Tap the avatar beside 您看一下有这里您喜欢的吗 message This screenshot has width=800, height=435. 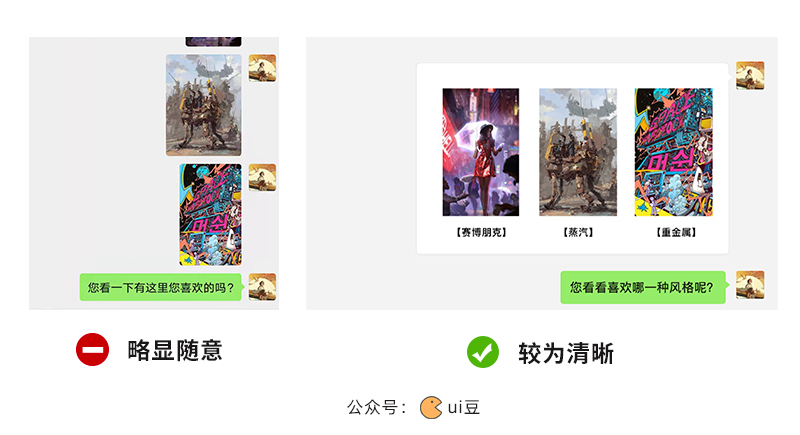click(x=262, y=287)
